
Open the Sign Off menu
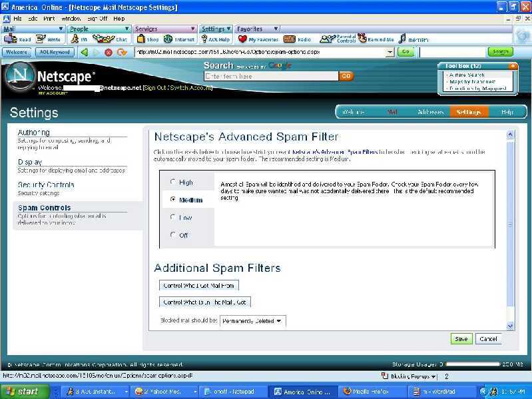click(97, 19)
